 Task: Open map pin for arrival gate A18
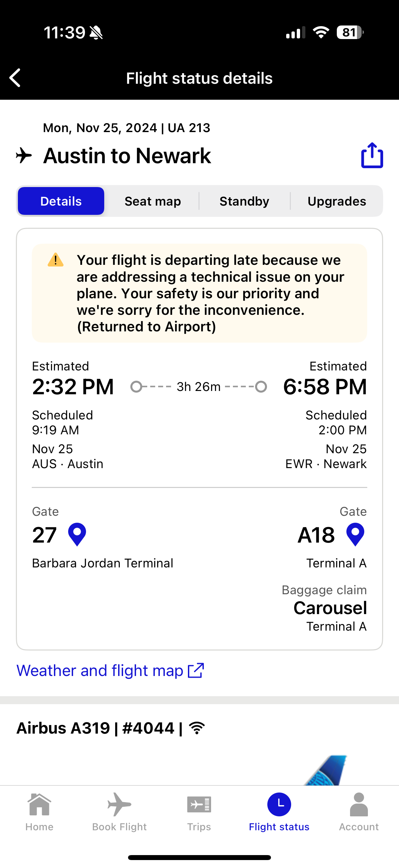pos(355,534)
